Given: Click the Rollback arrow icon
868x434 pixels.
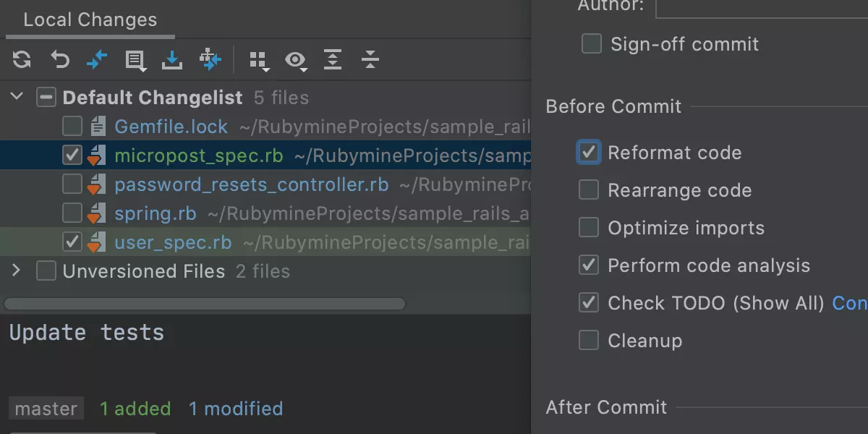Looking at the screenshot, I should coord(59,59).
